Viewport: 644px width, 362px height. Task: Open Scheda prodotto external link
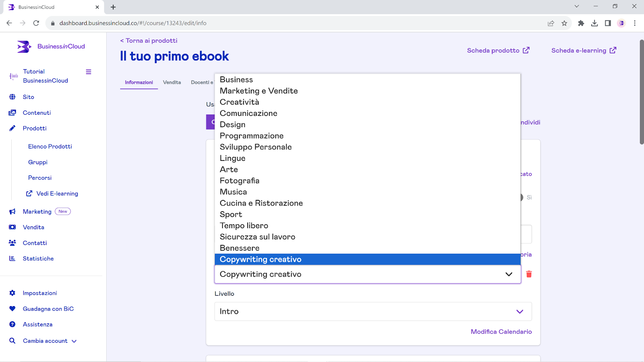click(498, 51)
